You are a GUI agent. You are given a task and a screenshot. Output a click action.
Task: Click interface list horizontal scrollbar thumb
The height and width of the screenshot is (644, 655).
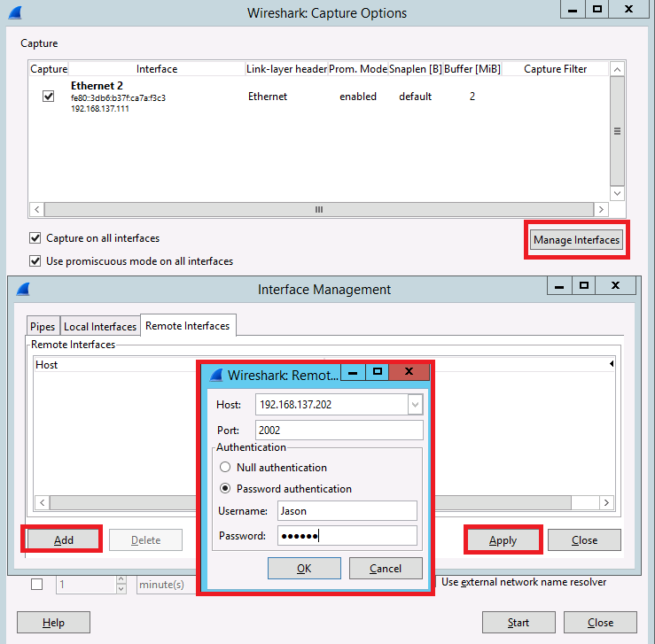[x=319, y=210]
